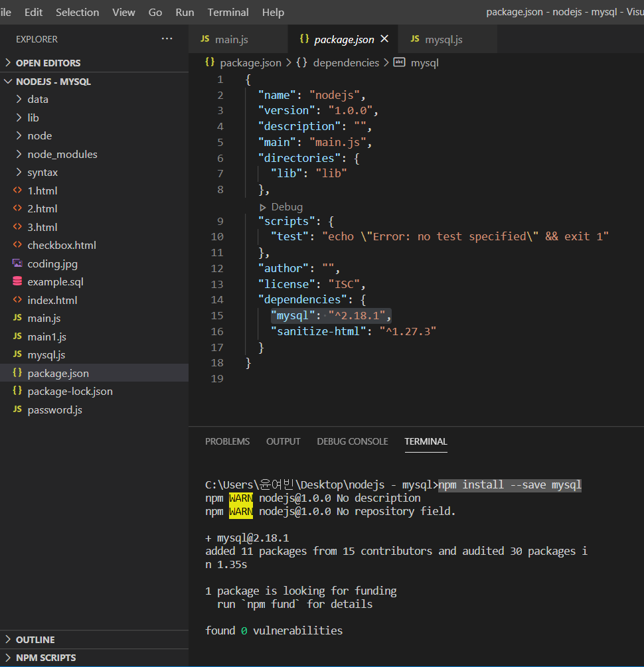Click line number 10 in the gutter
644x667 pixels.
pos(217,236)
